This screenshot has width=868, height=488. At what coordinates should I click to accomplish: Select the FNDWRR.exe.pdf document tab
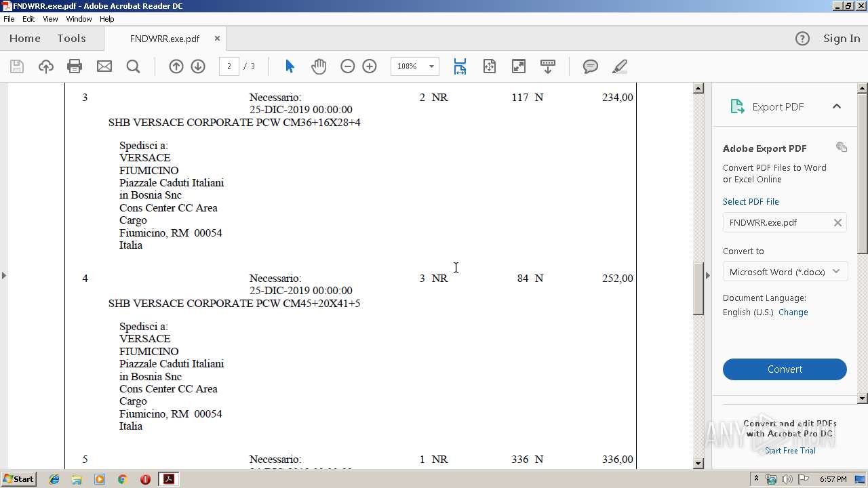(x=165, y=39)
